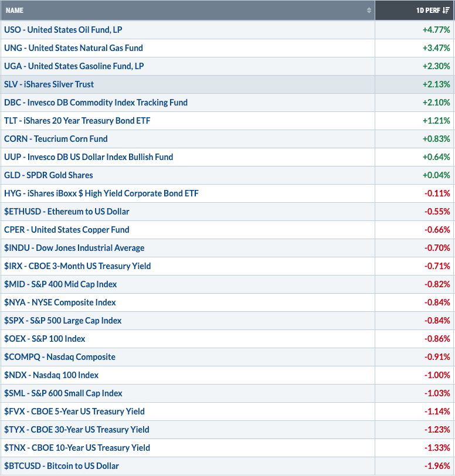Sort by the NAME column arrows icon
The height and width of the screenshot is (476, 455).
tap(369, 11)
